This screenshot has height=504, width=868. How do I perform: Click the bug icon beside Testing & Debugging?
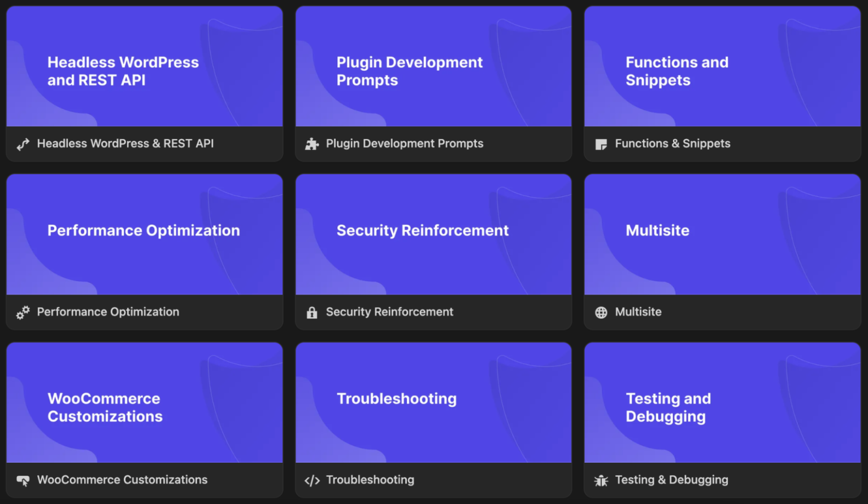coord(601,481)
